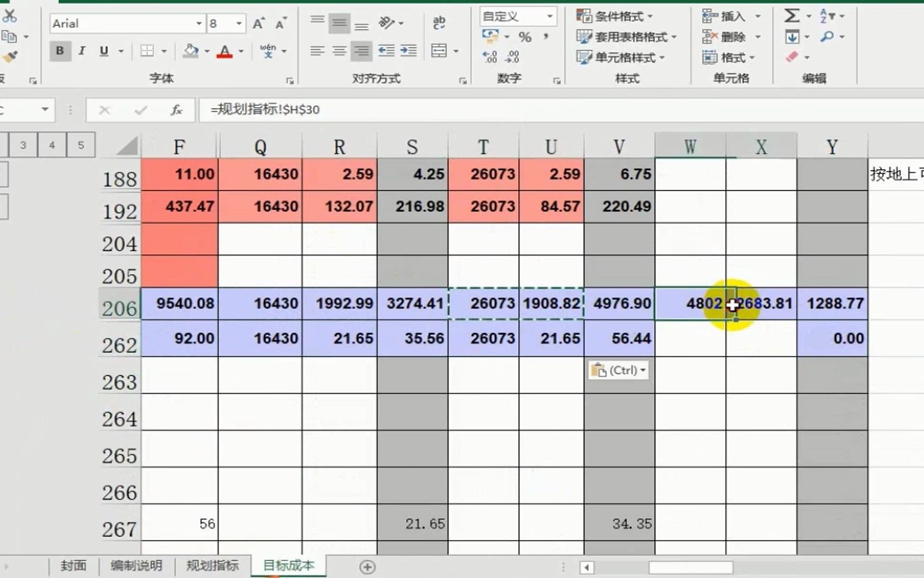924x578 pixels.
Task: Click the Find and Select magnifier icon
Action: pyautogui.click(x=827, y=36)
